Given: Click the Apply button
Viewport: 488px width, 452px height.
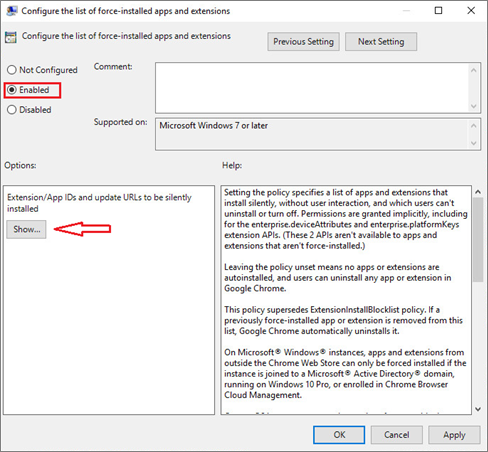Looking at the screenshot, I should click(454, 435).
